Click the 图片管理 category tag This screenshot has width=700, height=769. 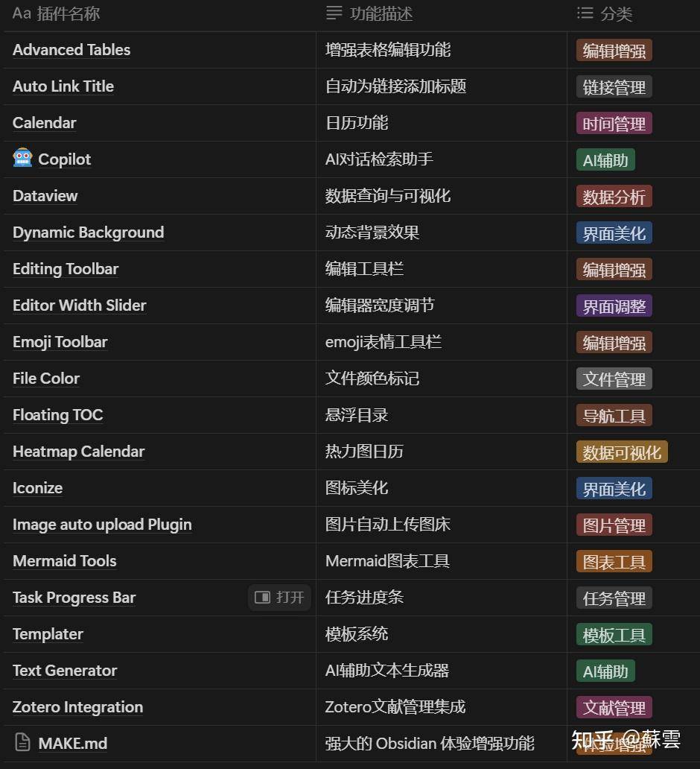click(x=614, y=525)
